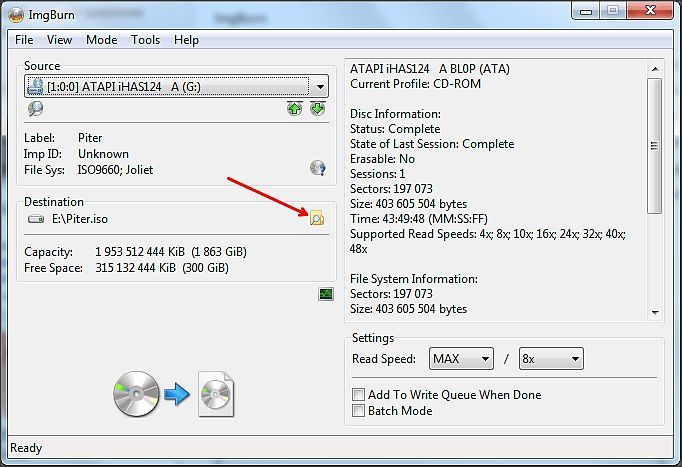Open the View menu
The width and height of the screenshot is (682, 467).
coord(59,40)
